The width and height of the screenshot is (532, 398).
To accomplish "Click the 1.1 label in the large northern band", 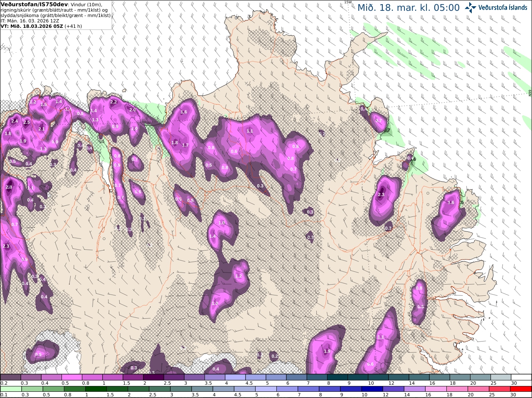I will click(250, 131).
